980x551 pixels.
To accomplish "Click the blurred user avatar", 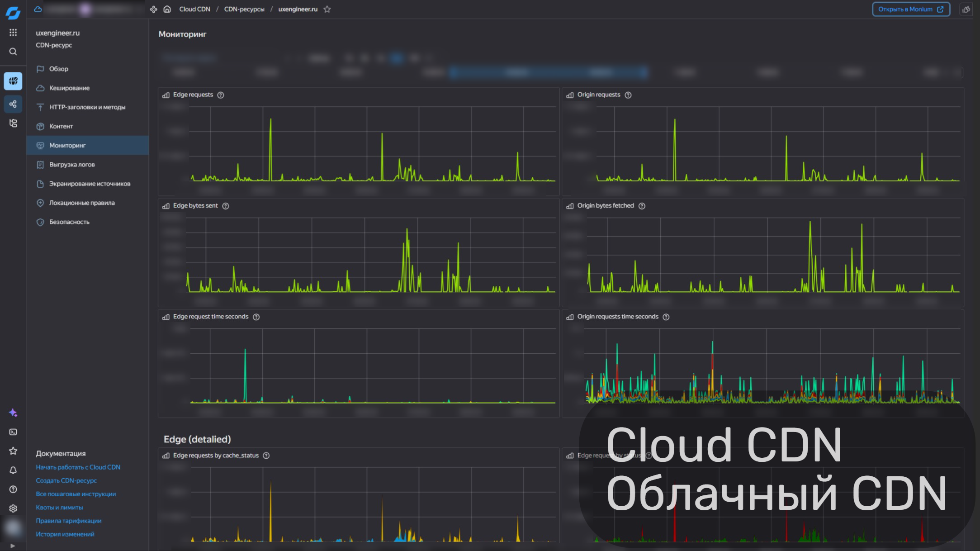I will [13, 527].
